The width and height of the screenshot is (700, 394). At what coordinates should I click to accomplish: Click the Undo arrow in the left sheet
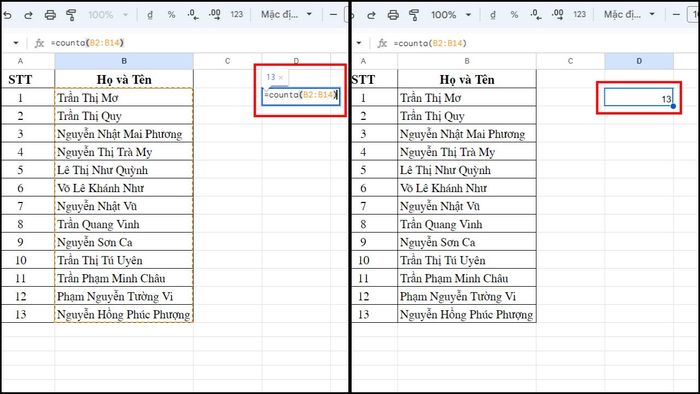[7, 15]
